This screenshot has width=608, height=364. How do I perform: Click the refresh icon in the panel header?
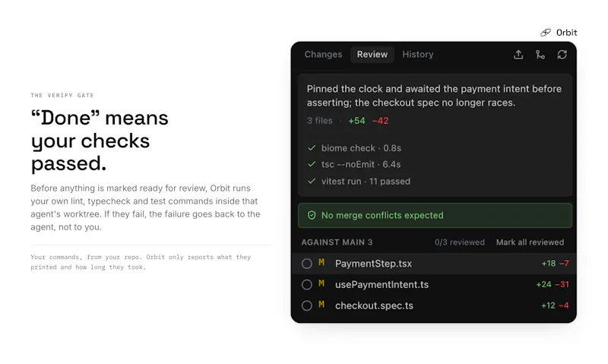[562, 55]
